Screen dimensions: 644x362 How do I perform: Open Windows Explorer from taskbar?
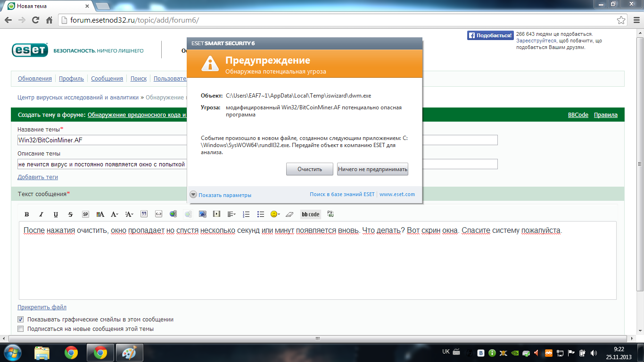(42, 352)
